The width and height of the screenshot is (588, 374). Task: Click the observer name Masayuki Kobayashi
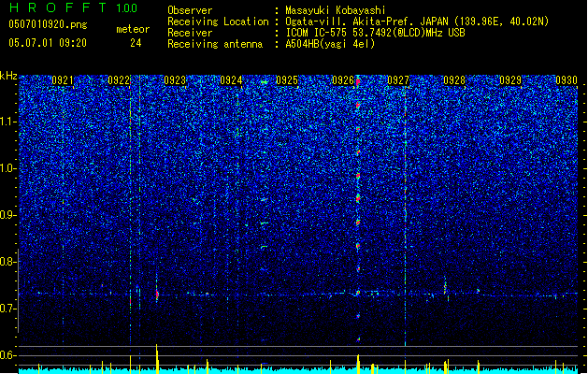[335, 10]
